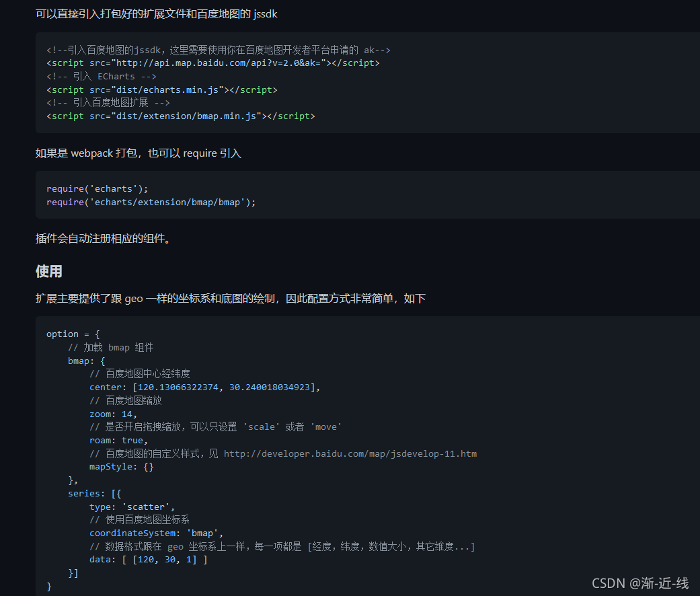Click the paragraph starting with '扩展主要提供了跟 geo'
The height and width of the screenshot is (596, 700).
(x=231, y=298)
